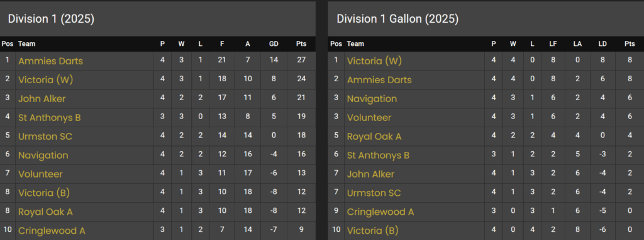The image size is (644, 240).
Task: Open Cringlewood A in Gallon table
Action: 380,212
